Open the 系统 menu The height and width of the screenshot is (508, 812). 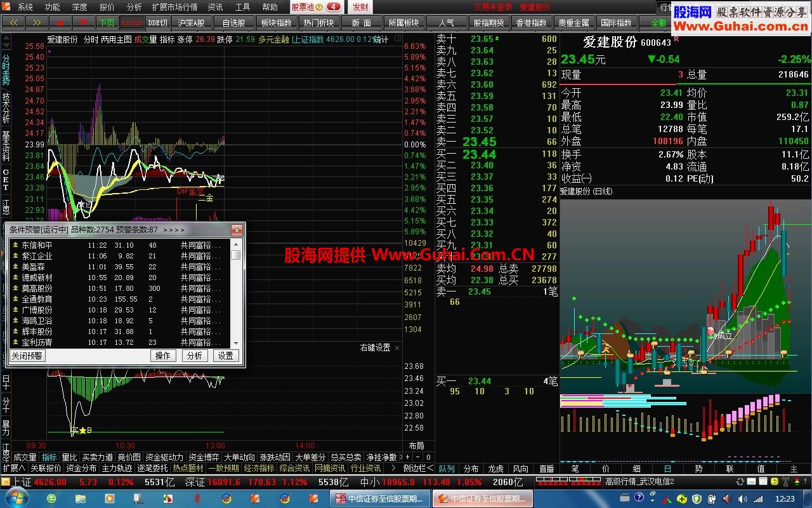click(25, 7)
